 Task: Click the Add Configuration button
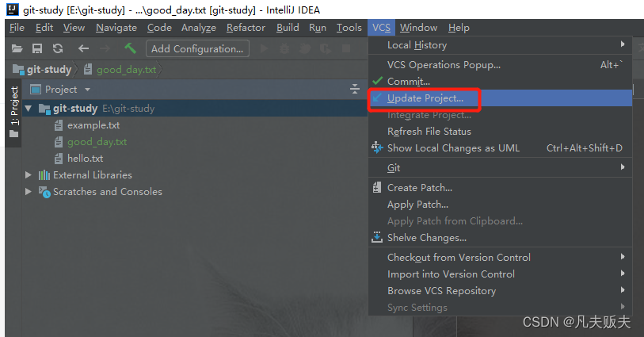197,48
